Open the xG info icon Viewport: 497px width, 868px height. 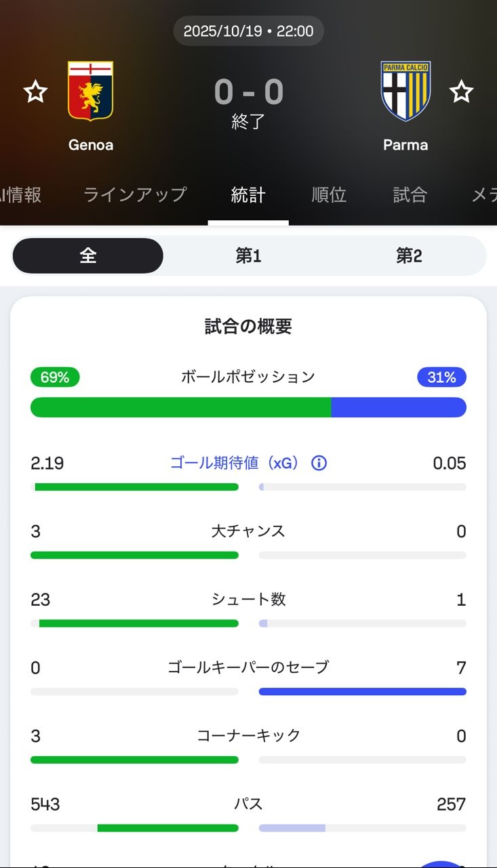coord(319,463)
